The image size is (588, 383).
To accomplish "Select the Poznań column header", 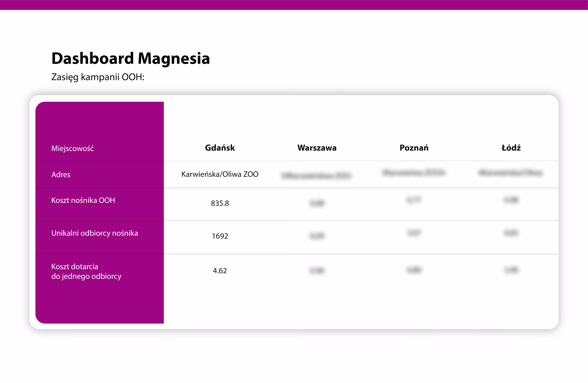I will point(414,148).
